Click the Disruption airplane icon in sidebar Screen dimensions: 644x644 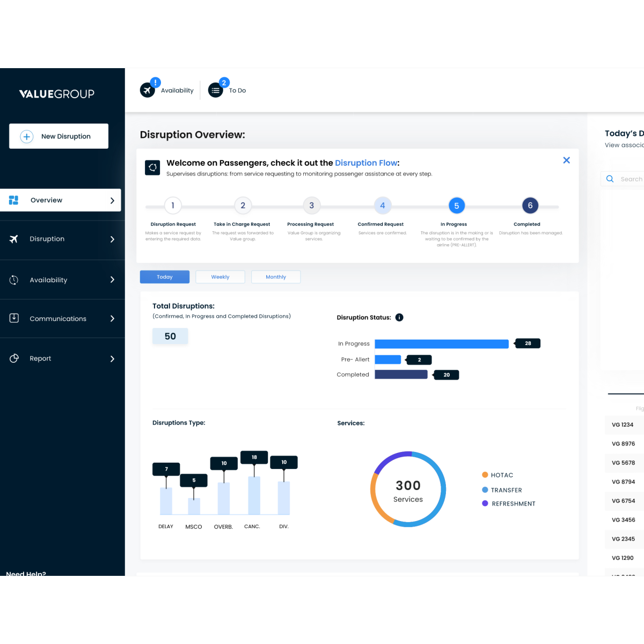[13, 239]
